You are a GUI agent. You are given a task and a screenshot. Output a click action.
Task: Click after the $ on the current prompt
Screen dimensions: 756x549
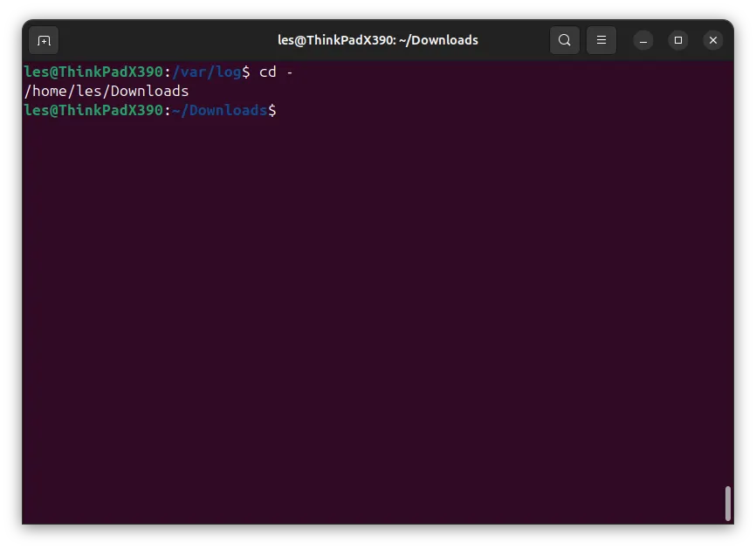(285, 110)
